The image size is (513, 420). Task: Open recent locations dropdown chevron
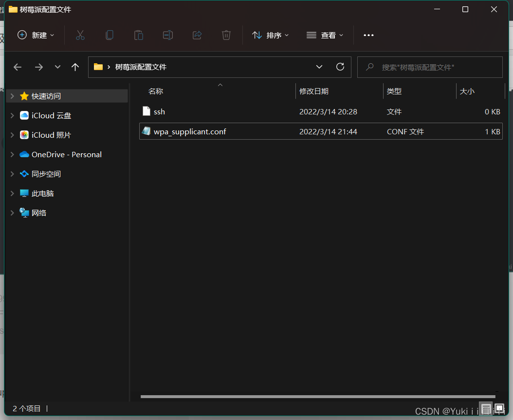[57, 67]
